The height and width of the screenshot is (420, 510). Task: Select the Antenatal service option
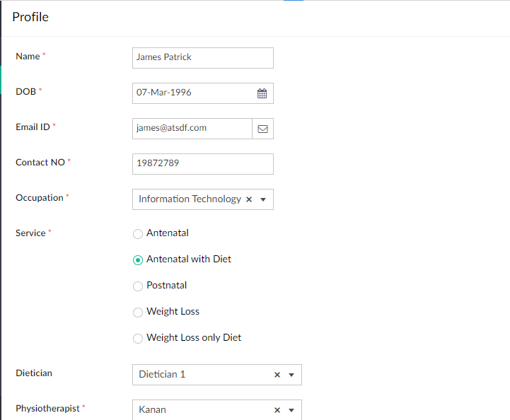coord(138,234)
